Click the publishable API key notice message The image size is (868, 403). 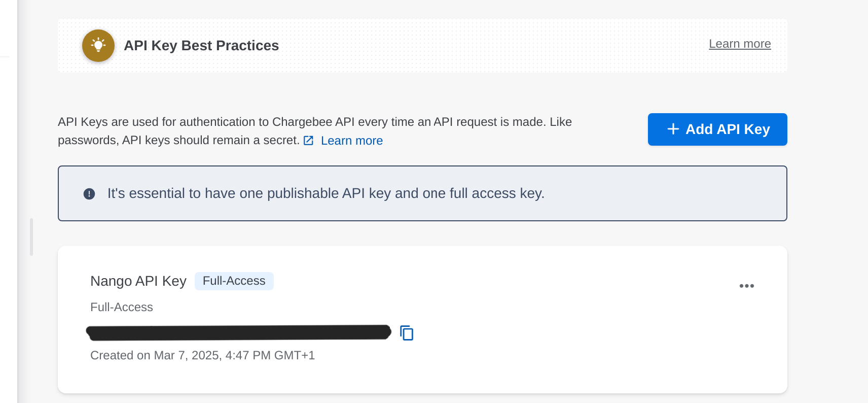326,193
